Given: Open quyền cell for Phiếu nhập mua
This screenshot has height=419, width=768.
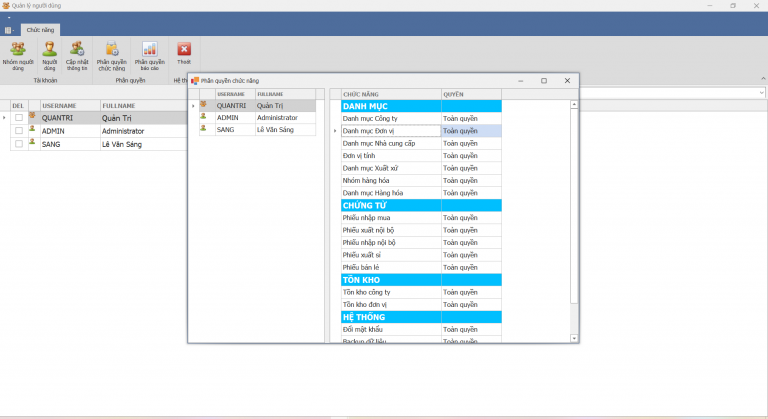Looking at the screenshot, I should (x=470, y=218).
